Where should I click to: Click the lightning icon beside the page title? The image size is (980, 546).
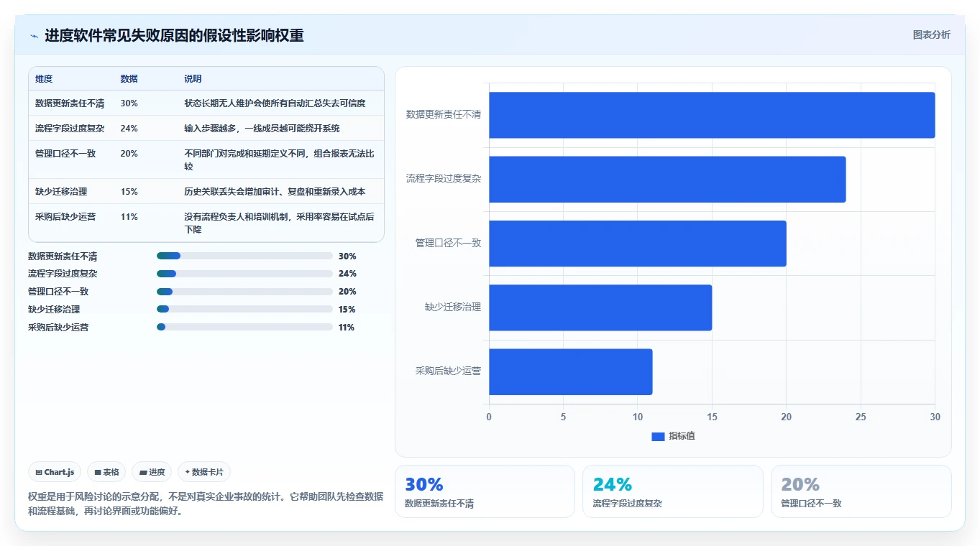[35, 36]
